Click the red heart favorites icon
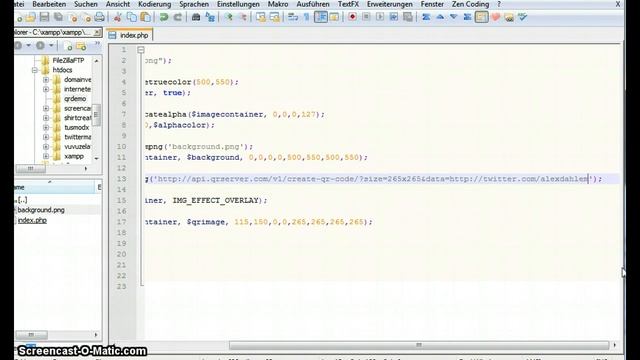This screenshot has width=640, height=360. coord(496,17)
